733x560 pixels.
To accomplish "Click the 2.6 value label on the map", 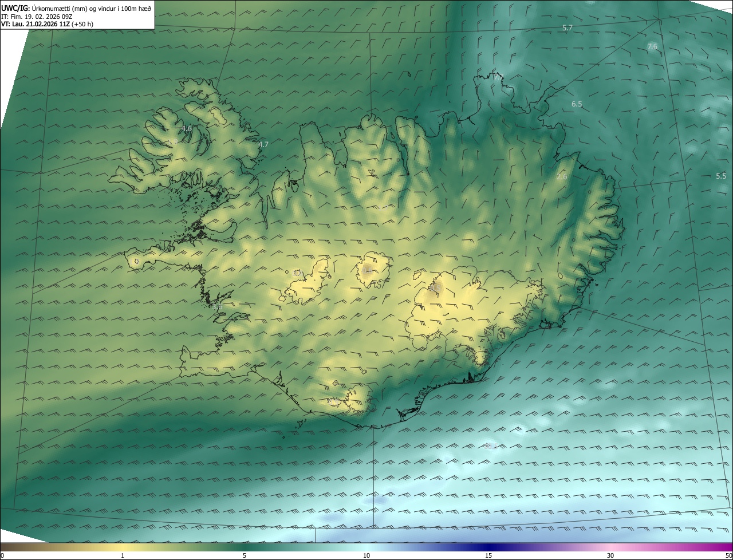I will click(x=562, y=176).
